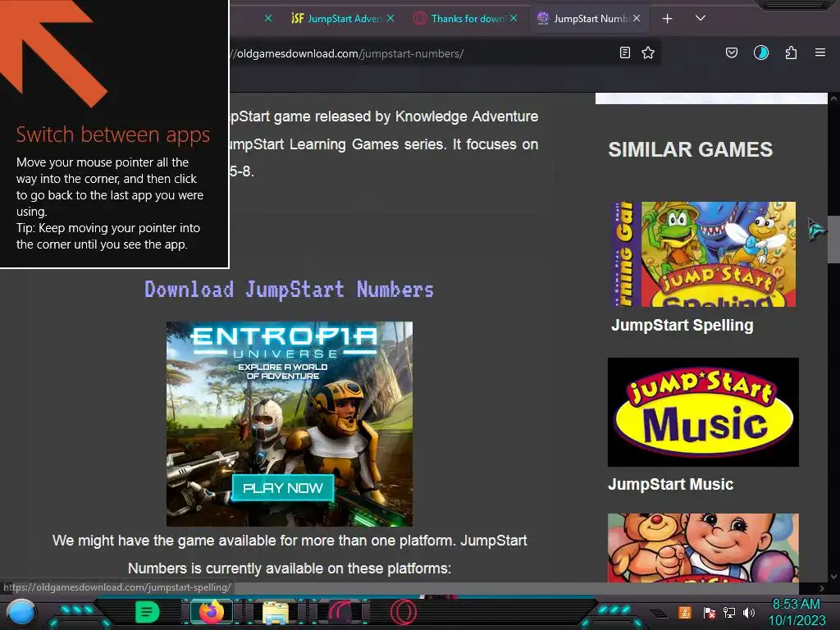Click scrollbar down arrow at bottom

[833, 577]
